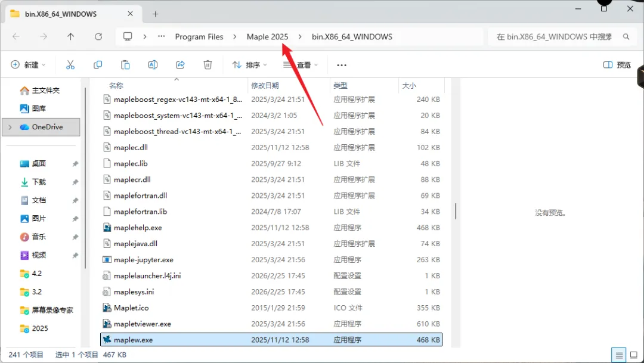Cut the selected file
This screenshot has height=363, width=644.
tap(70, 65)
